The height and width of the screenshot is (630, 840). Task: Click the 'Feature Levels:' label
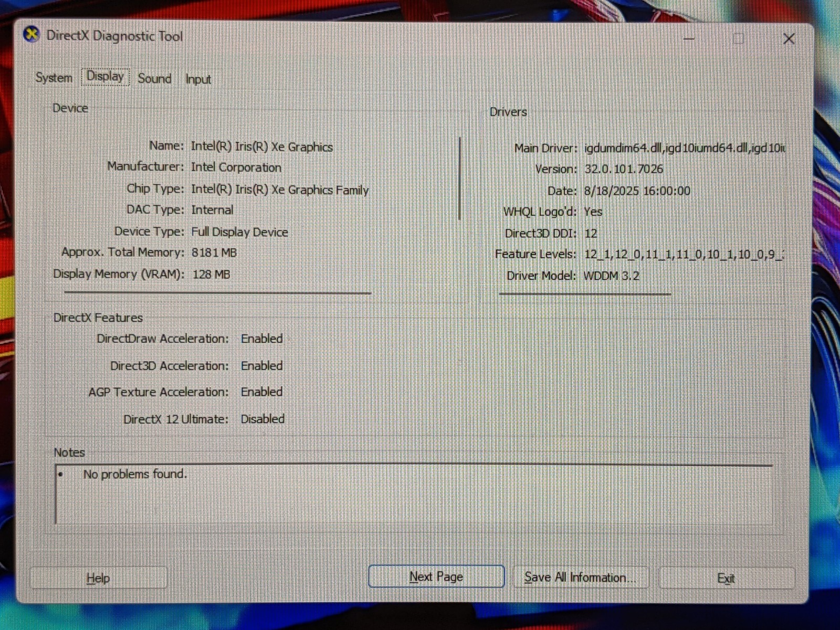pyautogui.click(x=535, y=255)
